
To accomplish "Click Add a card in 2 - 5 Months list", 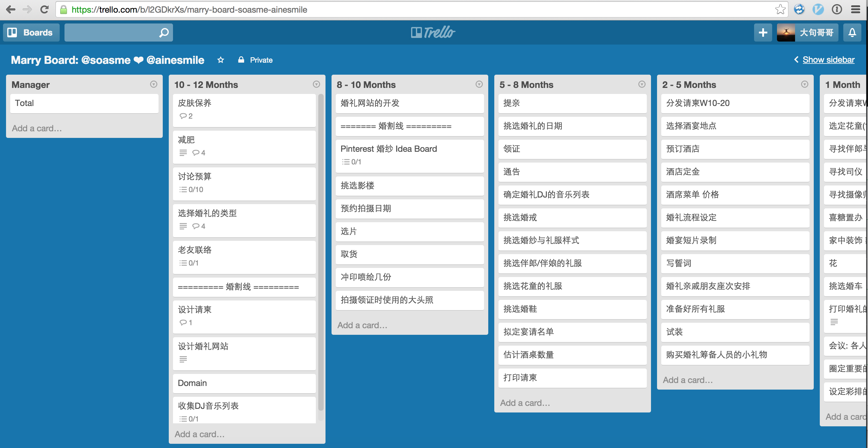I will [688, 380].
